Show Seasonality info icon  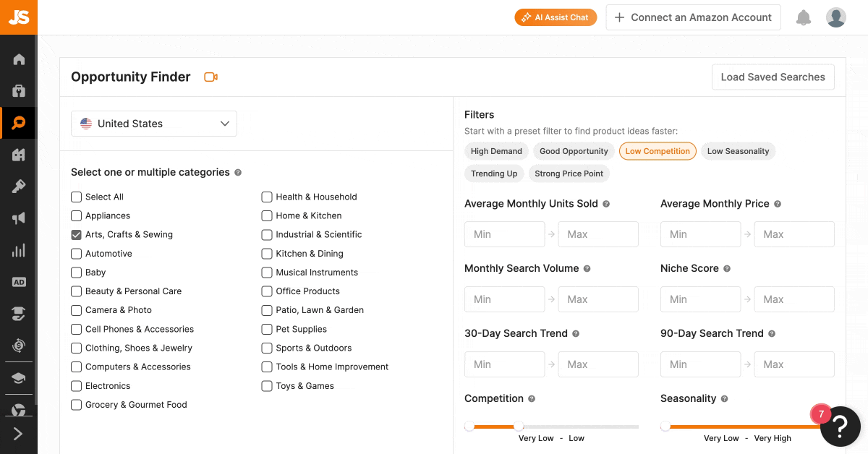tap(724, 399)
